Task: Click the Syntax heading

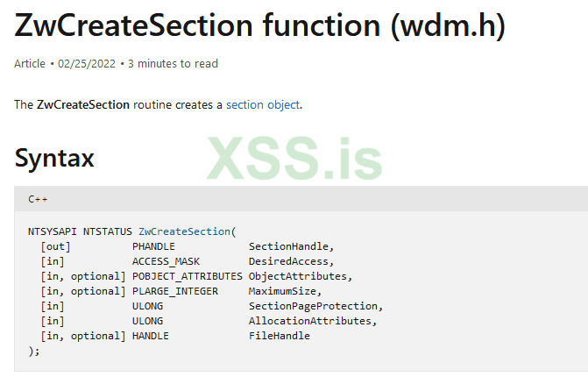Action: click(54, 159)
